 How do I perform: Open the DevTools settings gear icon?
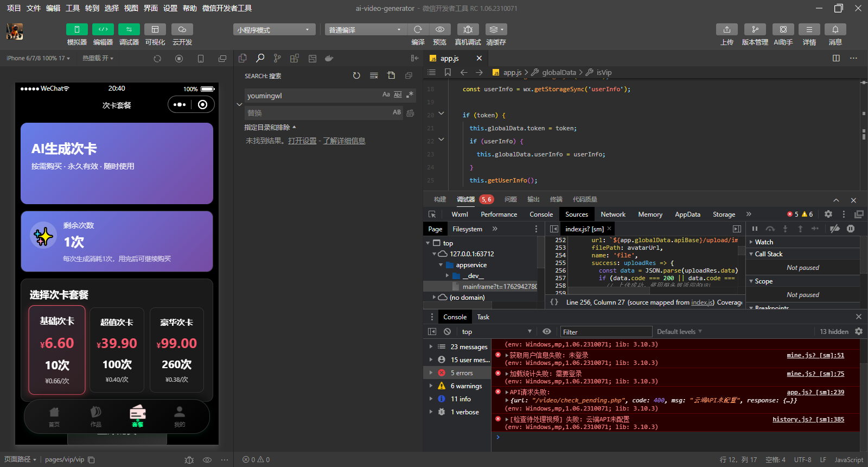(828, 214)
